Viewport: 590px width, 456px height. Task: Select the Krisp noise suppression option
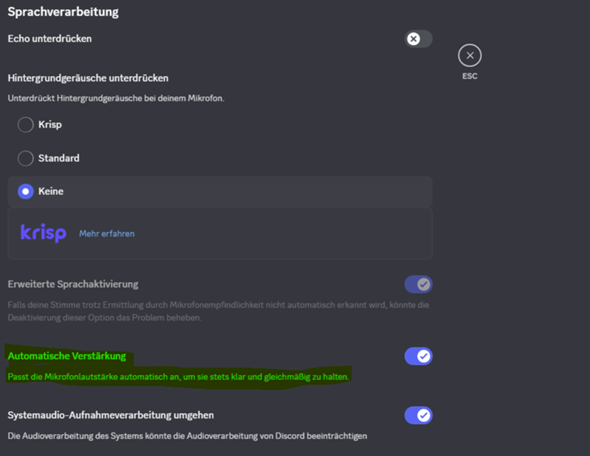click(x=26, y=125)
